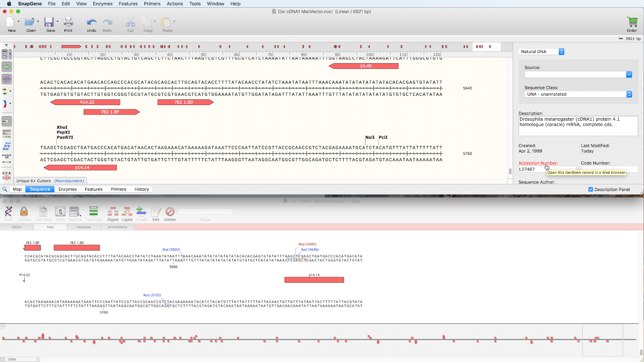Open the Enzymes menu in menu bar

click(x=103, y=4)
